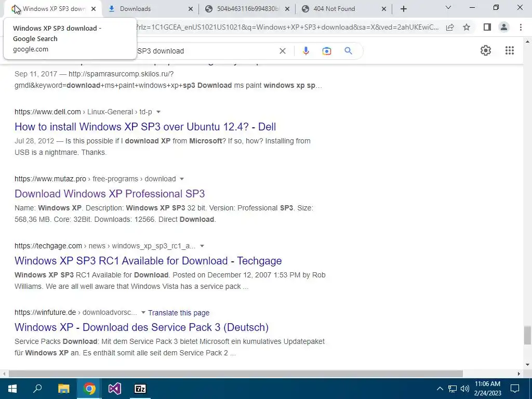This screenshot has width=532, height=399.
Task: Clear the search box with the X icon
Action: pyautogui.click(x=282, y=51)
